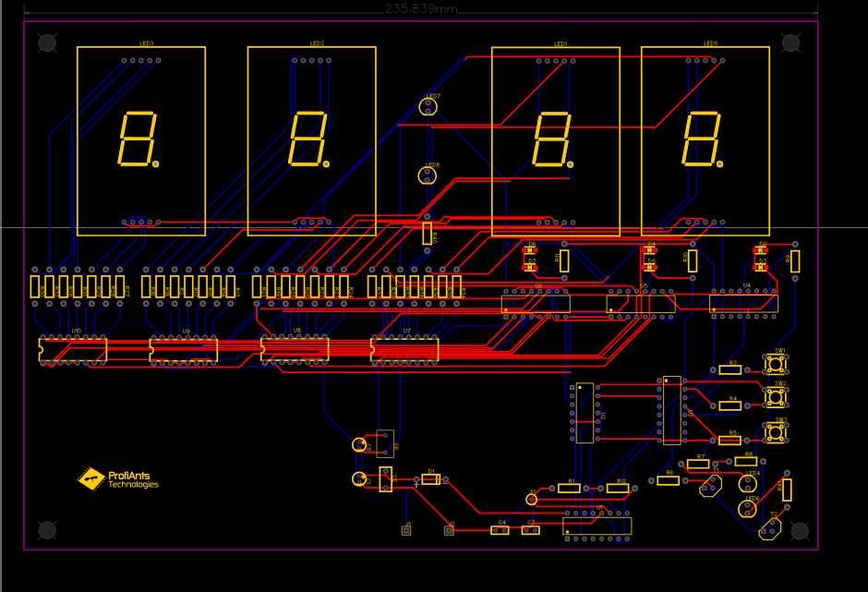Select transistor T1 footprint

(711, 486)
